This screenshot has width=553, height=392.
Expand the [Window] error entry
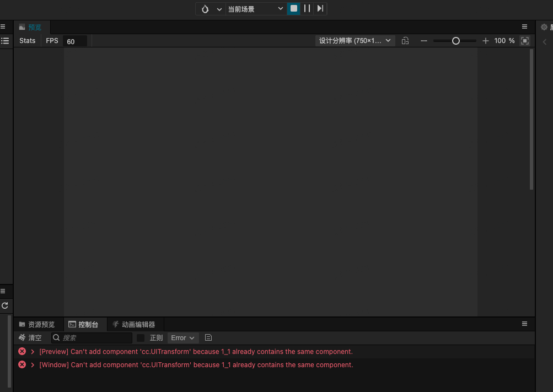33,365
